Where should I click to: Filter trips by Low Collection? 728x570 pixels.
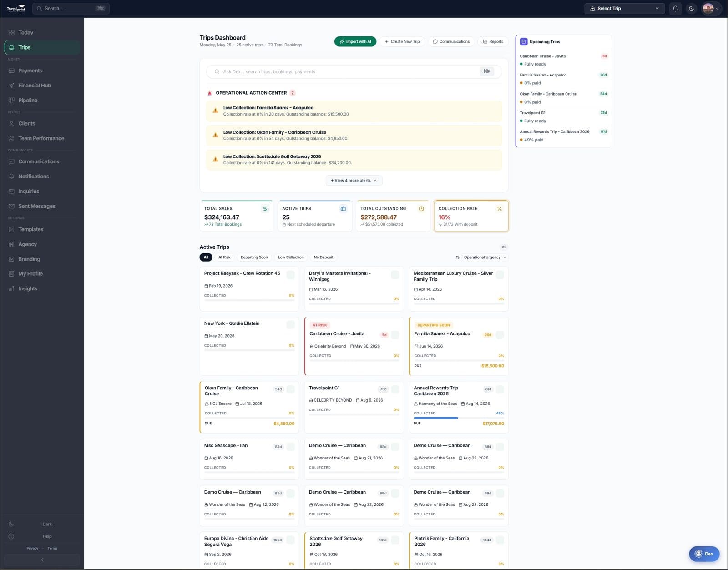291,257
